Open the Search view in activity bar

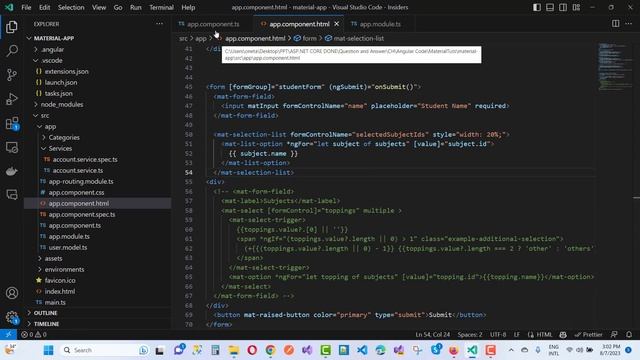tap(12, 51)
